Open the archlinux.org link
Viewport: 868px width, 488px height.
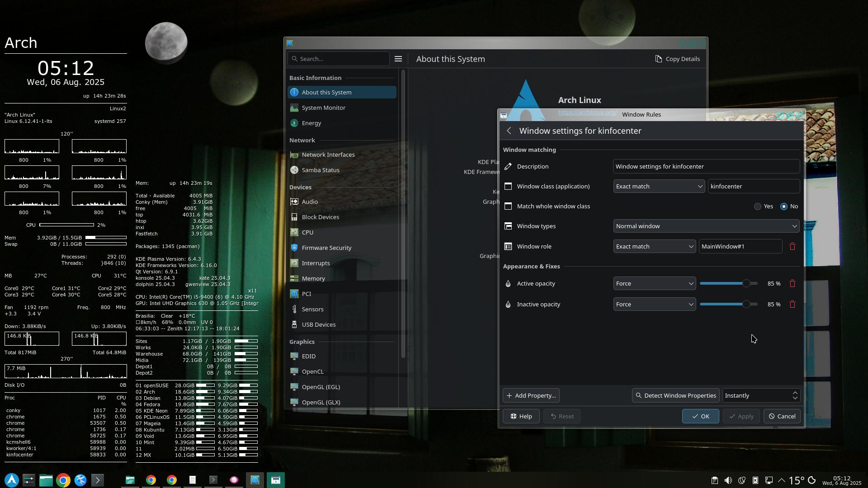pos(587,112)
